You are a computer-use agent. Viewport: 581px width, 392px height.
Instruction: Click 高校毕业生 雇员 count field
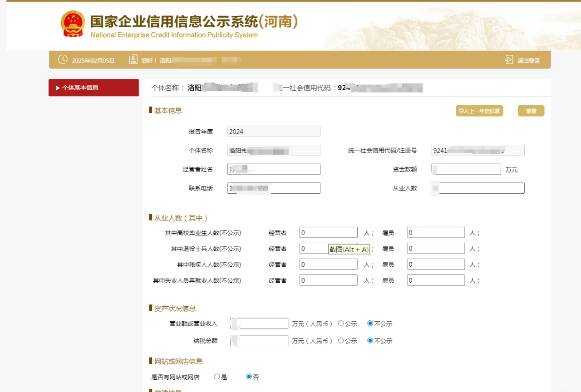click(x=436, y=232)
